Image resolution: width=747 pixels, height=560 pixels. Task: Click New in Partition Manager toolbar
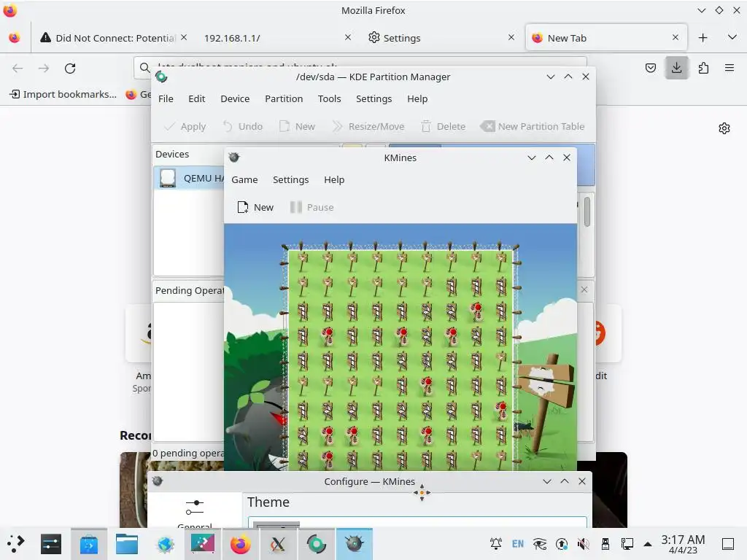click(297, 126)
